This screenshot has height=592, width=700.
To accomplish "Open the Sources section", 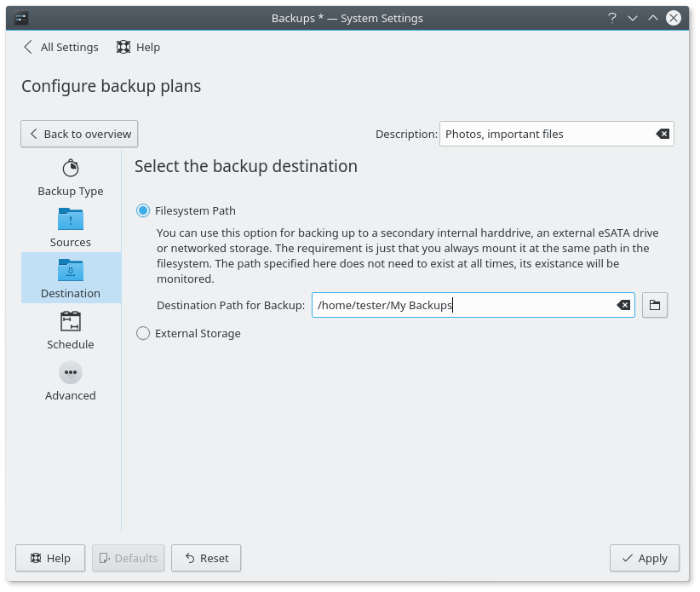I will click(71, 227).
